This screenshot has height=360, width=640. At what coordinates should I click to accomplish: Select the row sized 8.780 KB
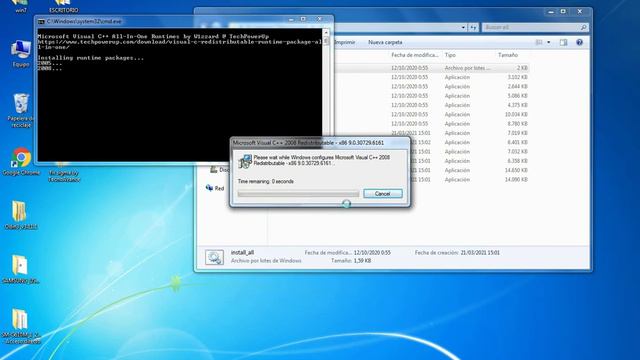(432, 124)
